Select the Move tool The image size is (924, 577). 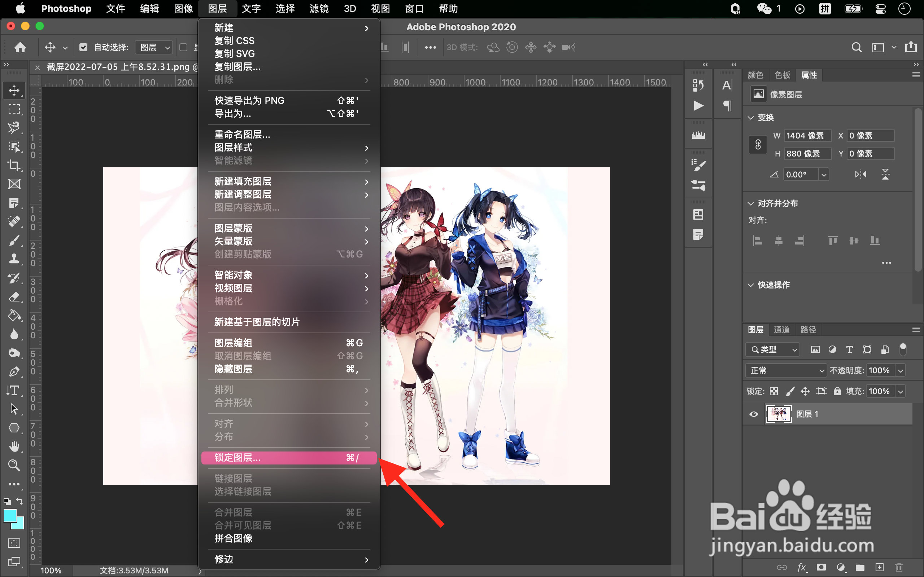pyautogui.click(x=14, y=90)
